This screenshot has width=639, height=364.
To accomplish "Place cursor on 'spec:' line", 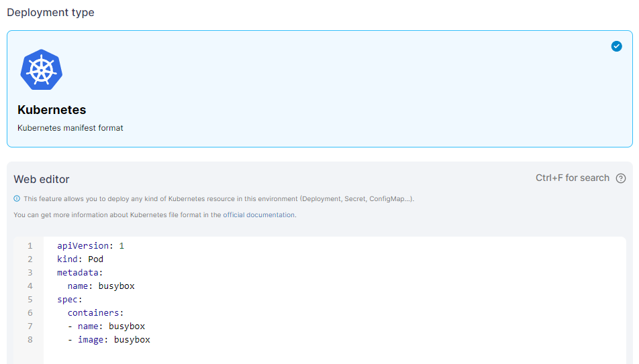I will coord(70,299).
